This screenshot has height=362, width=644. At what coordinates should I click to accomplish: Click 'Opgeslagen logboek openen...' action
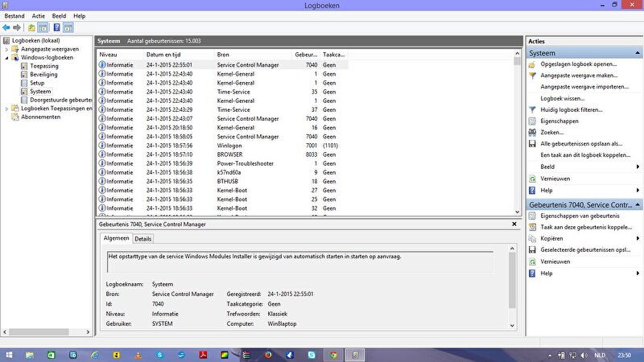(578, 64)
